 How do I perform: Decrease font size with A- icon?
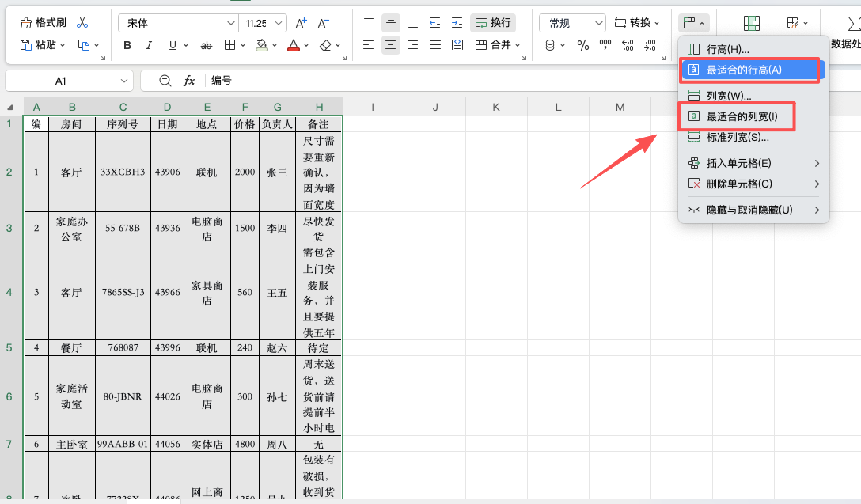[x=324, y=23]
